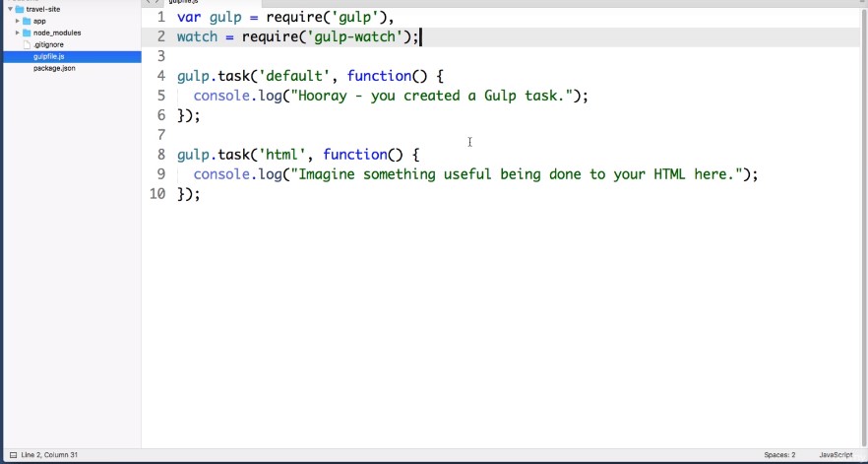Open the .gitignore file
The height and width of the screenshot is (464, 868).
tap(48, 44)
